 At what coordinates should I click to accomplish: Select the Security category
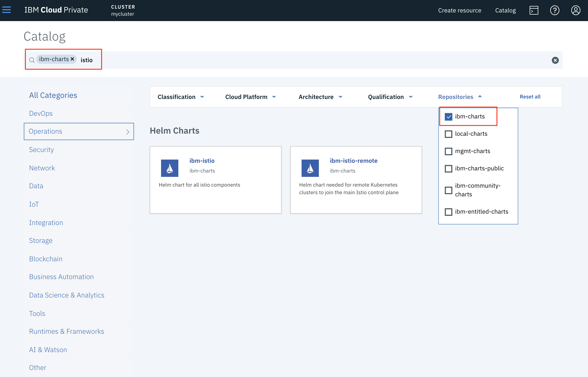tap(41, 150)
